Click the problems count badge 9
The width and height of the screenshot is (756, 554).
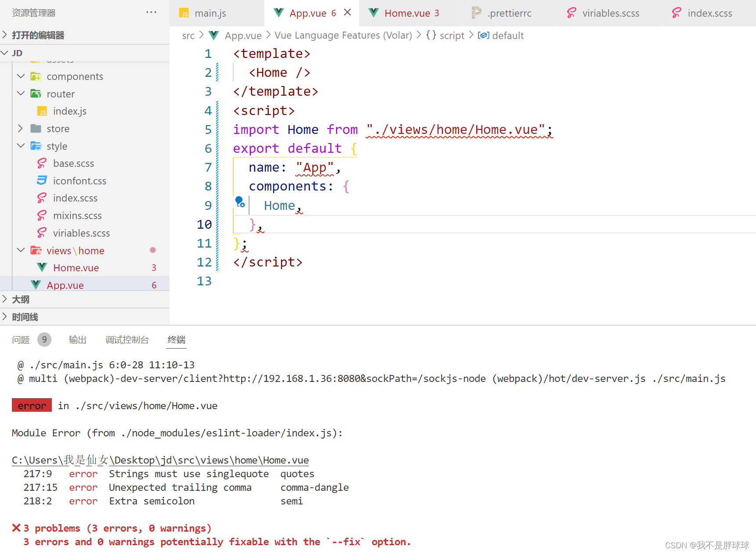coord(44,340)
